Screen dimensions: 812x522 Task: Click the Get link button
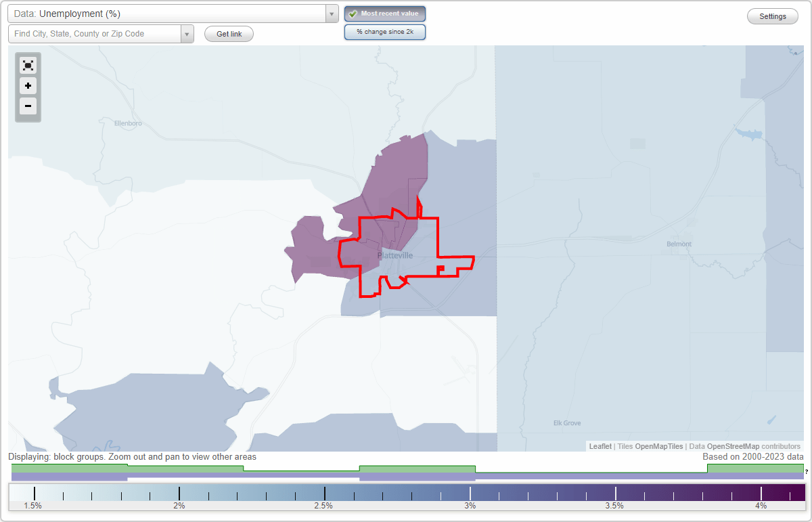tap(228, 33)
